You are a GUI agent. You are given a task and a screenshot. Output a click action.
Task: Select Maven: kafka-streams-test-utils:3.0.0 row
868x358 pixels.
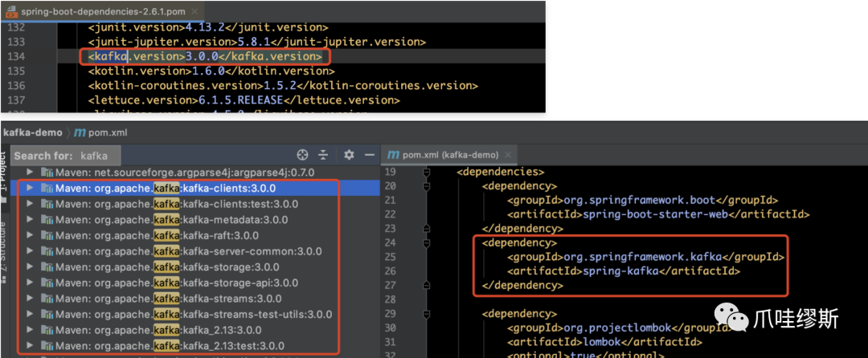(194, 315)
